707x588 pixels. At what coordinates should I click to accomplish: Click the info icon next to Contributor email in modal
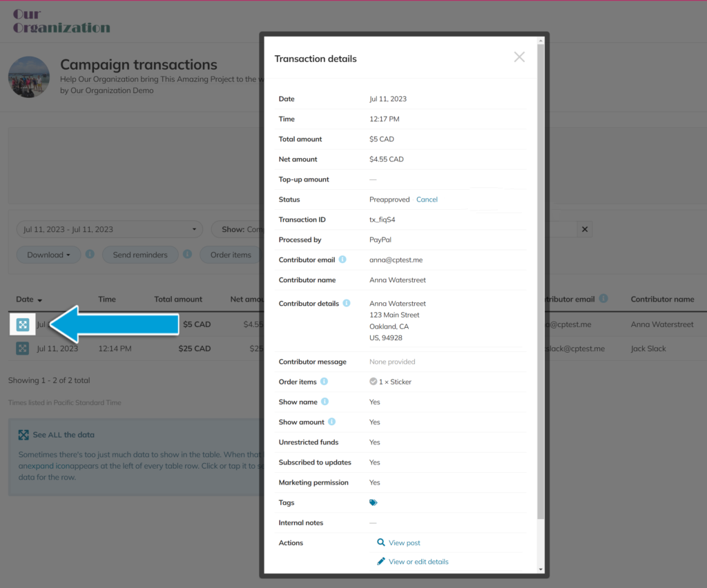tap(343, 260)
